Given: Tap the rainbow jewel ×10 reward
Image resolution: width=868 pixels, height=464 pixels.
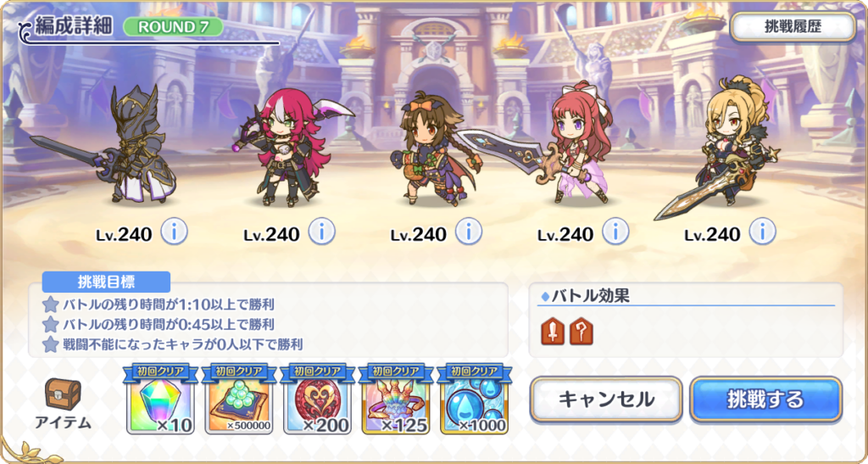Looking at the screenshot, I should pos(160,400).
